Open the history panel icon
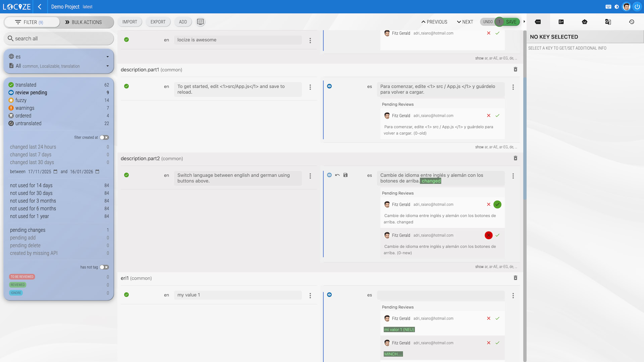This screenshot has width=644, height=362. tap(631, 22)
